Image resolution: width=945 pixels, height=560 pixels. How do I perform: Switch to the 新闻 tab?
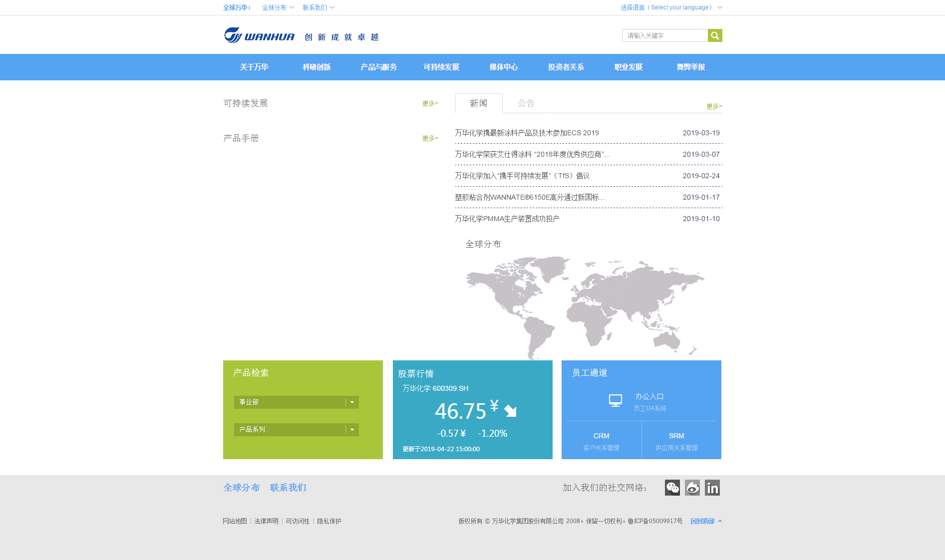[x=479, y=103]
